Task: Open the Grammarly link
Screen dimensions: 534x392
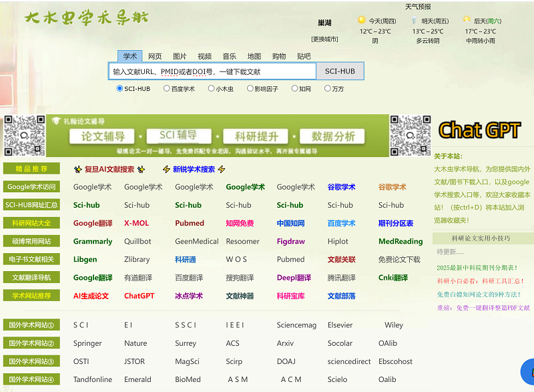Action: click(93, 242)
